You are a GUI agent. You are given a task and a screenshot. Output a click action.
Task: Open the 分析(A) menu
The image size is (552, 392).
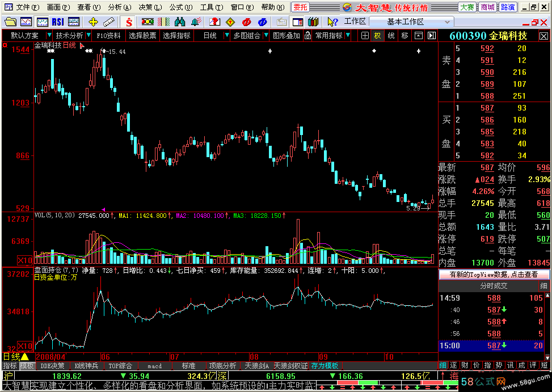coord(119,7)
